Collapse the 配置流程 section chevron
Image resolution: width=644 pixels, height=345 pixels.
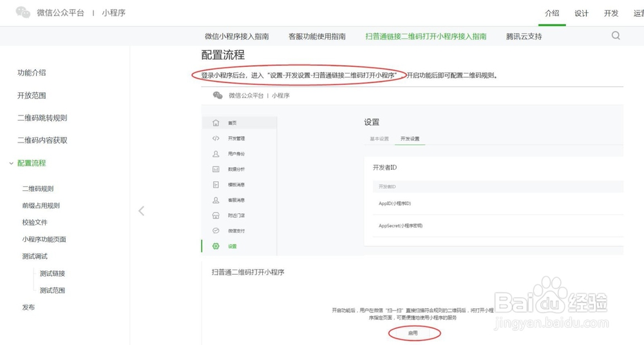pyautogui.click(x=11, y=163)
